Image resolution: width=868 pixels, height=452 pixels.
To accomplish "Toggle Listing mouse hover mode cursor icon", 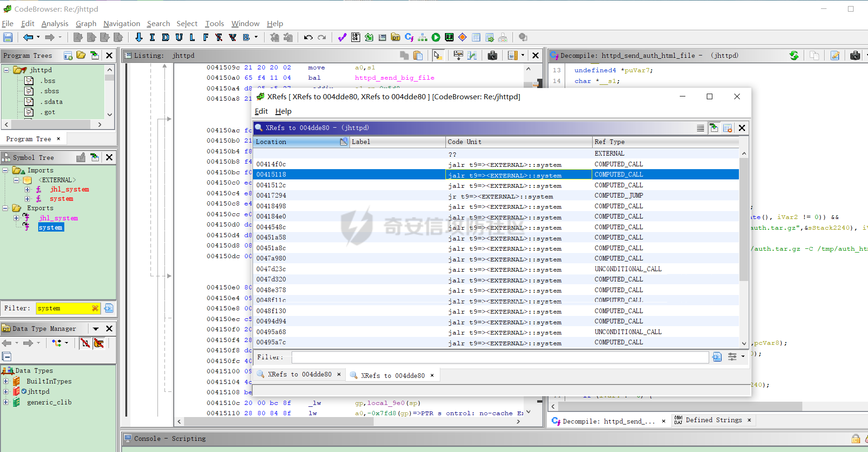I will 437,55.
